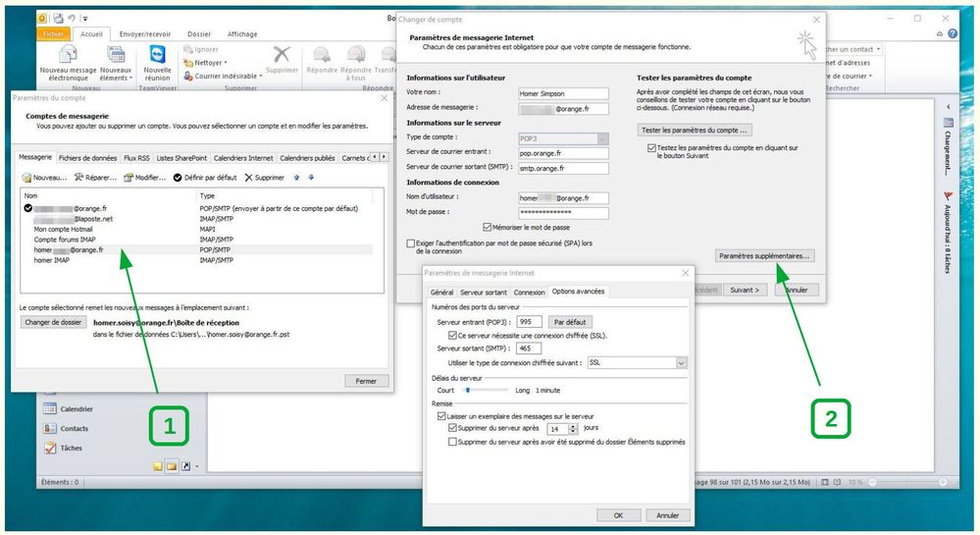Switch to the Serveur sortant tab
980x535 pixels.
[x=484, y=292]
